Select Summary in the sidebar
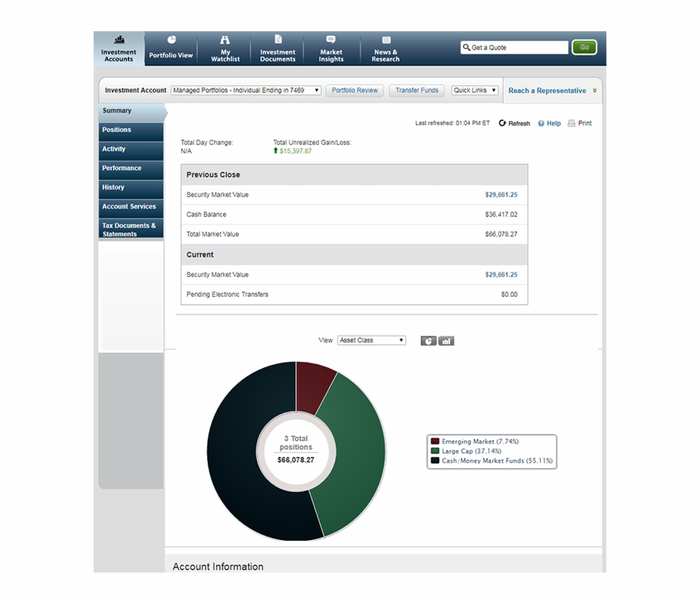 (132, 112)
